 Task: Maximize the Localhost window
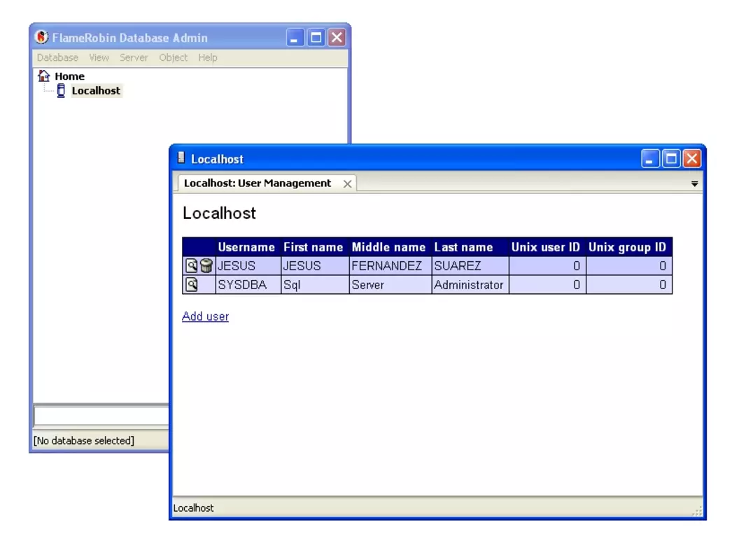(x=671, y=159)
